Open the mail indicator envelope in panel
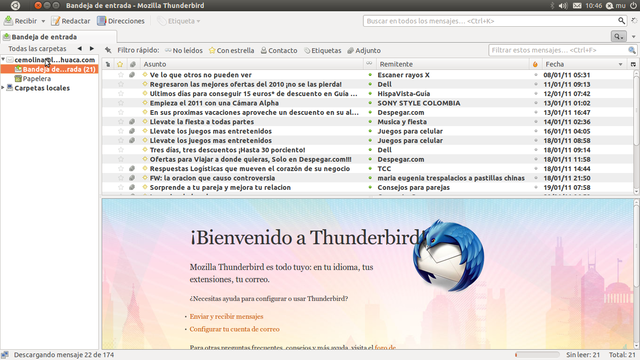Image resolution: width=640 pixels, height=360 pixels. point(577,6)
